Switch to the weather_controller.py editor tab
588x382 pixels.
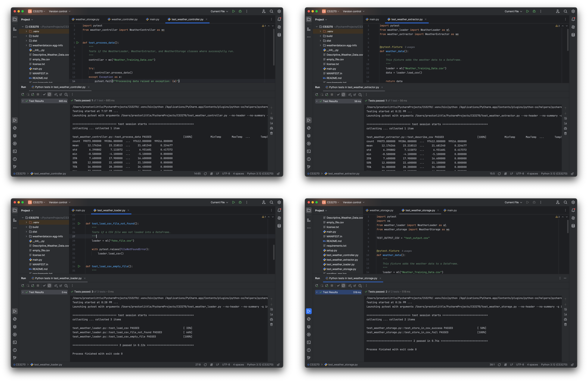pos(124,19)
